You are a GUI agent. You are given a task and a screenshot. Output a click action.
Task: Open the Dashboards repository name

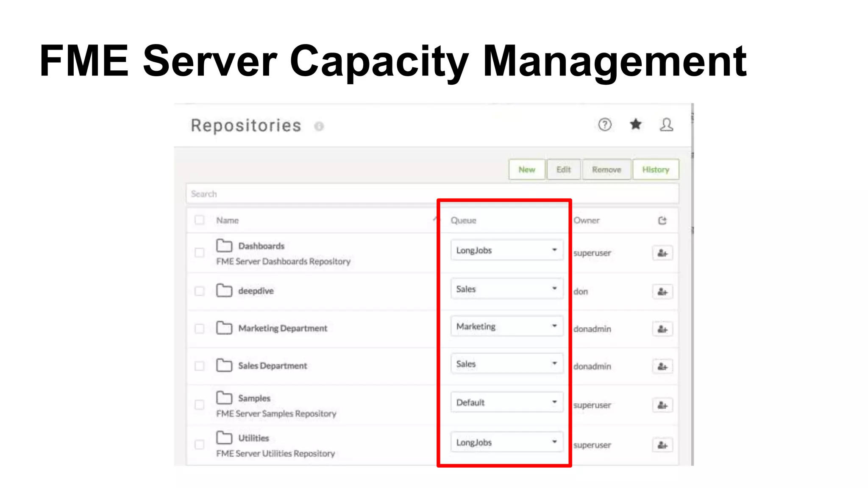coord(261,246)
